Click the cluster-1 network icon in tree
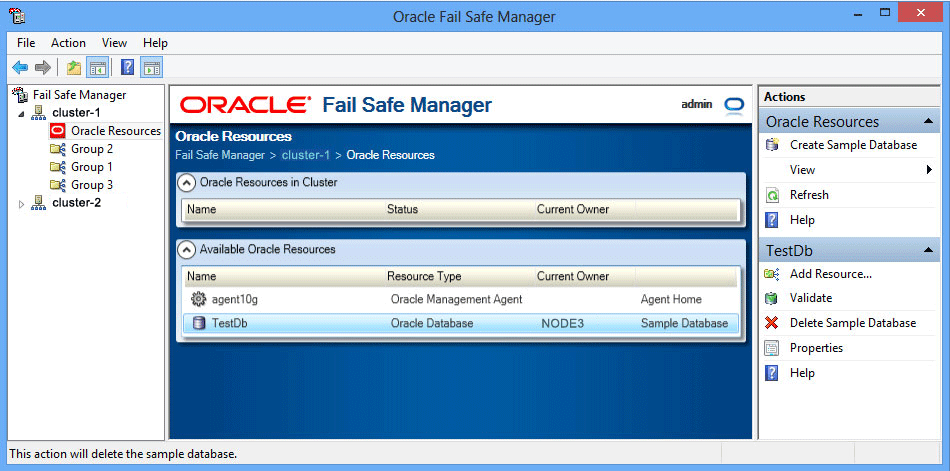The height and width of the screenshot is (471, 950). pyautogui.click(x=39, y=113)
